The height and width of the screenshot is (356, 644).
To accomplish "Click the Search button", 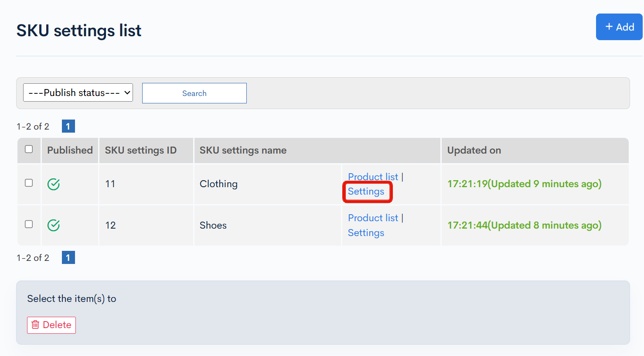I will tap(194, 93).
